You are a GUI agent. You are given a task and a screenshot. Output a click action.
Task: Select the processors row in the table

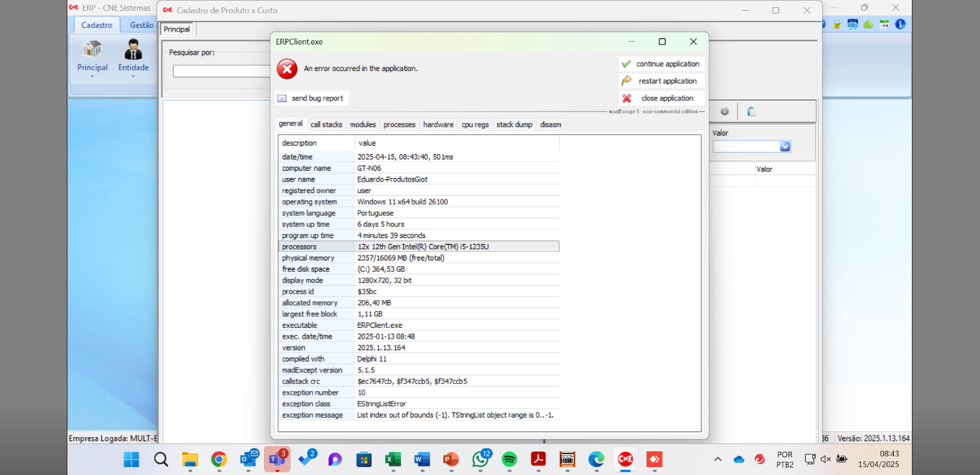(x=418, y=247)
